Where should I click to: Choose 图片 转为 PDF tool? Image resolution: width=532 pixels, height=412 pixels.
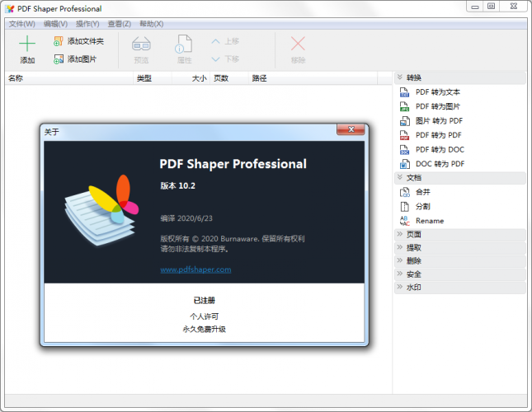tap(438, 121)
